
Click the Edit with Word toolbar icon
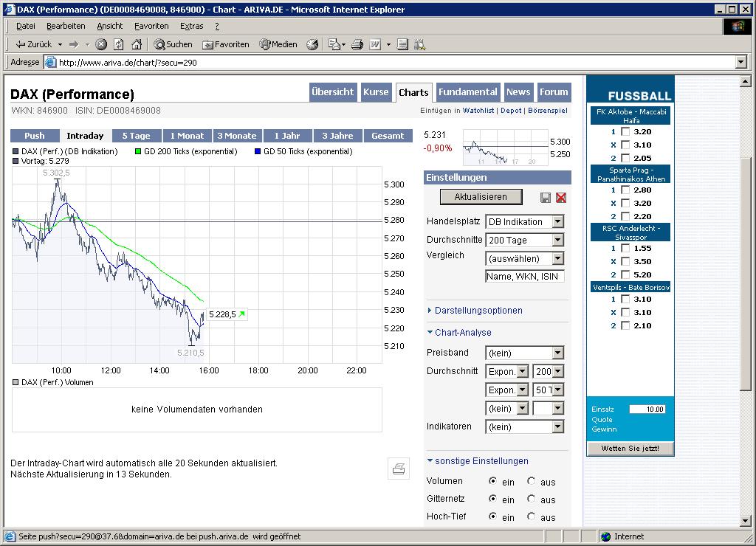375,44
